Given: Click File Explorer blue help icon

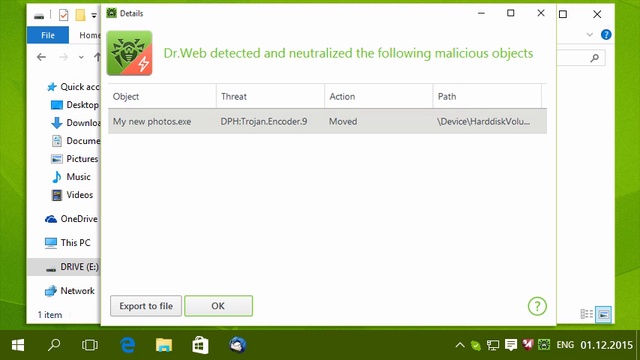Looking at the screenshot, I should pos(606,35).
